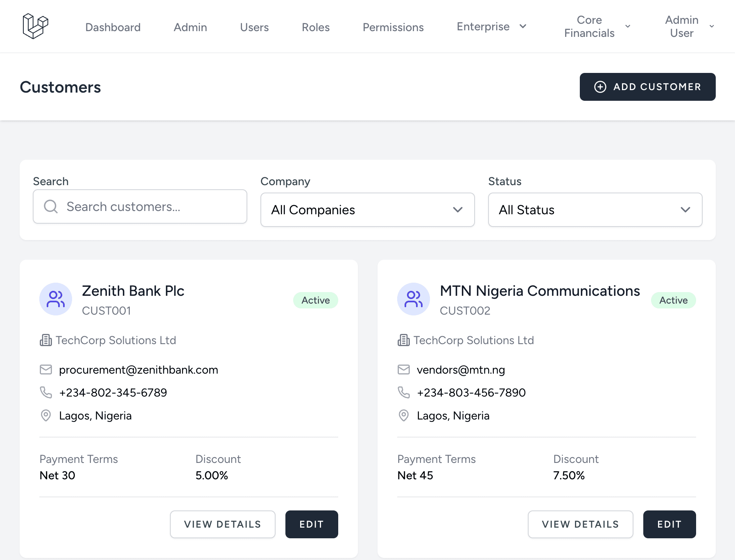Click the Add Customer button
The width and height of the screenshot is (735, 560).
pos(648,87)
